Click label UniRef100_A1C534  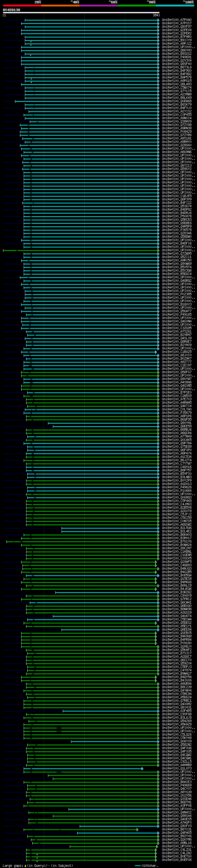pos(176,457)
